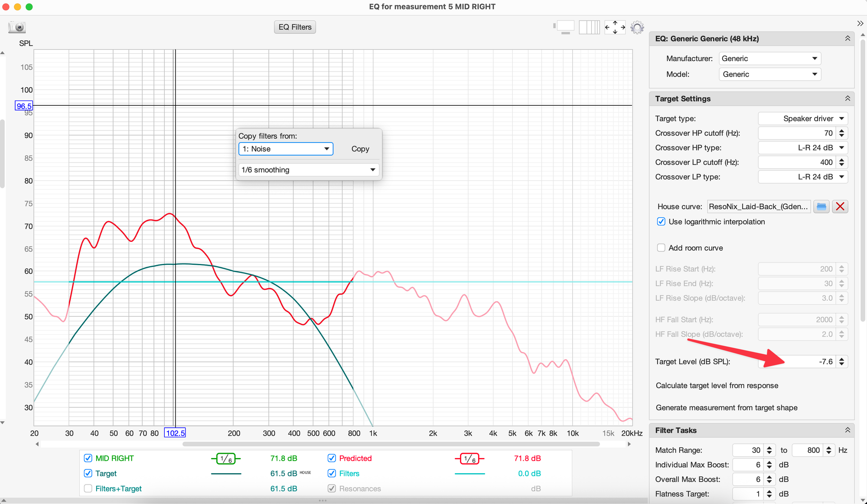The width and height of the screenshot is (867, 504).
Task: Click the vertical bars layout icon
Action: click(589, 27)
